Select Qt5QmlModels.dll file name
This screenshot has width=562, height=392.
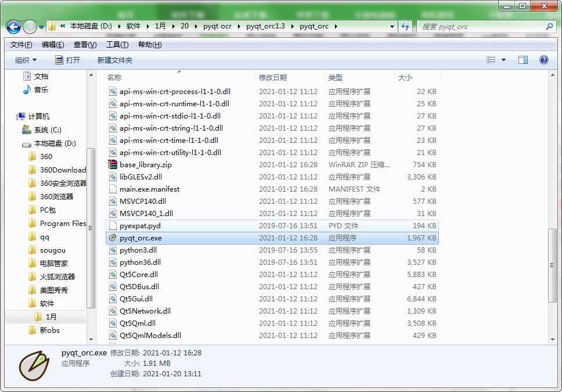click(x=150, y=335)
